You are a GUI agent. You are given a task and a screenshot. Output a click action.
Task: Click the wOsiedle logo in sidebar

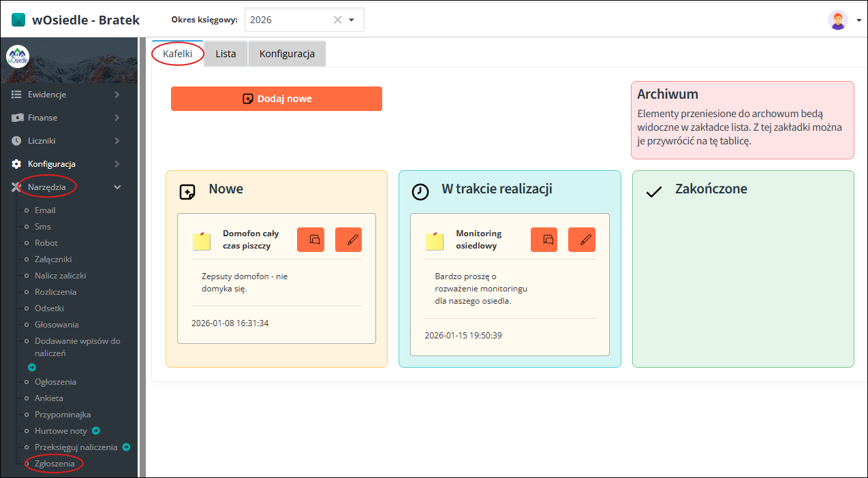(x=18, y=57)
